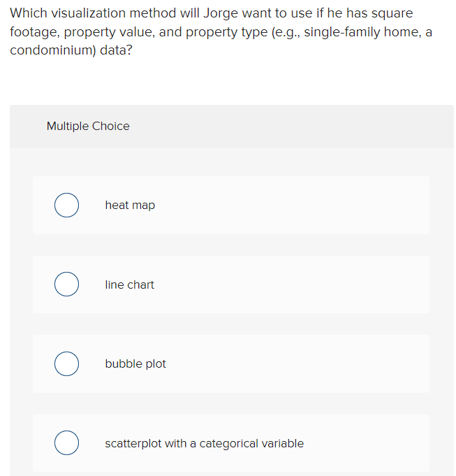Click the 'line chart' answer label
Image resolution: width=456 pixels, height=476 pixels.
pyautogui.click(x=129, y=284)
